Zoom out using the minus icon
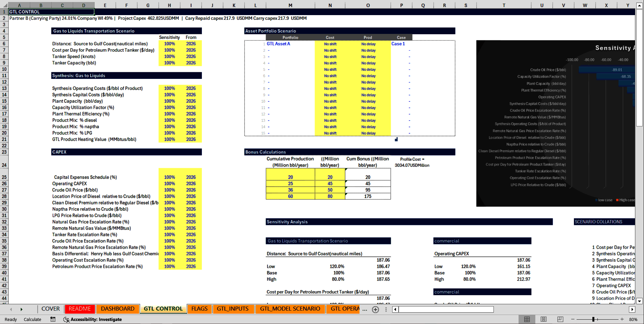 tap(573, 319)
